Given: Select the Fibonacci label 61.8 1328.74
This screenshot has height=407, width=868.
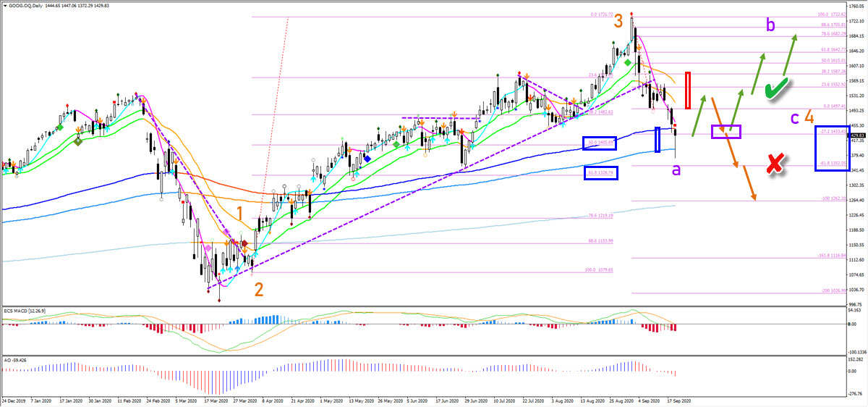Looking at the screenshot, I should click(x=600, y=173).
